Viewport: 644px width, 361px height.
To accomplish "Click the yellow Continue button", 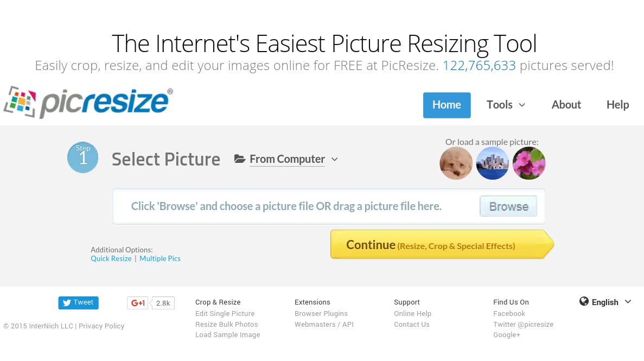I will (x=442, y=245).
